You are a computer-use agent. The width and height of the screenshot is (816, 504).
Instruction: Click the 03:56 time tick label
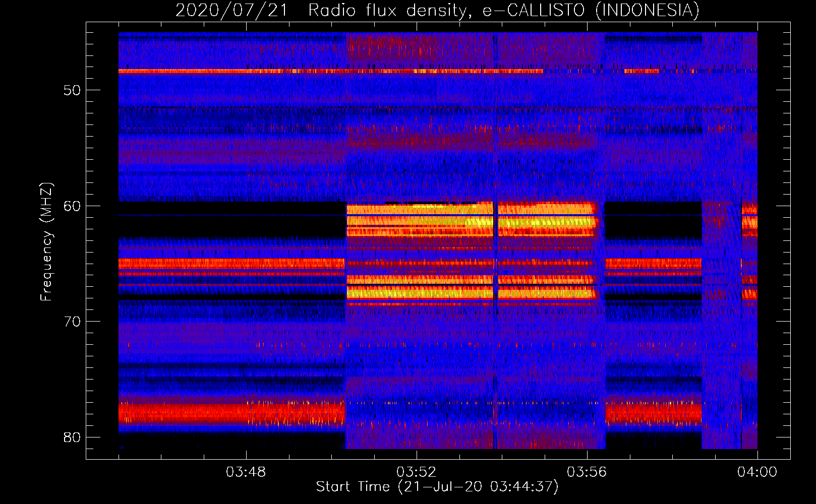click(x=587, y=472)
